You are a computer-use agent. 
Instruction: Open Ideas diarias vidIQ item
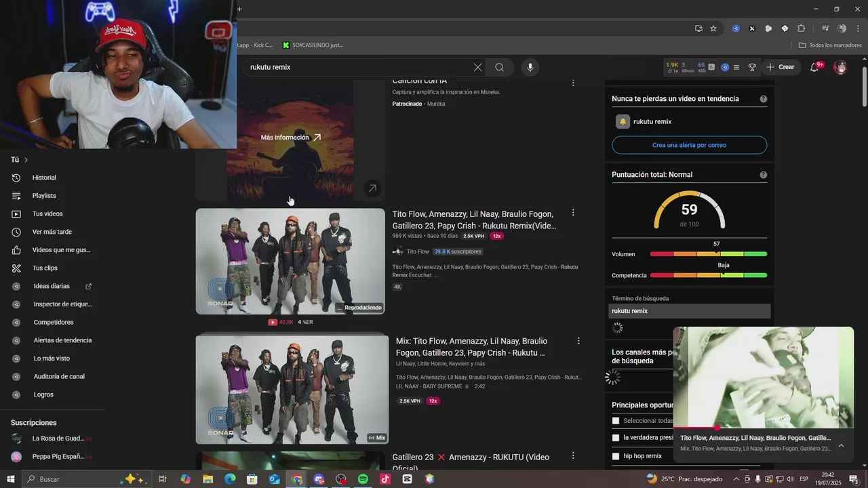[52, 286]
